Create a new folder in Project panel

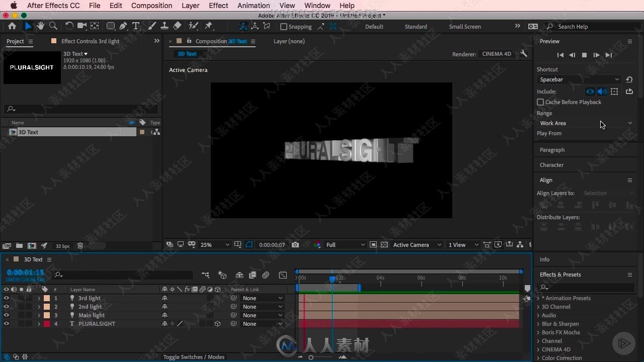[19, 246]
